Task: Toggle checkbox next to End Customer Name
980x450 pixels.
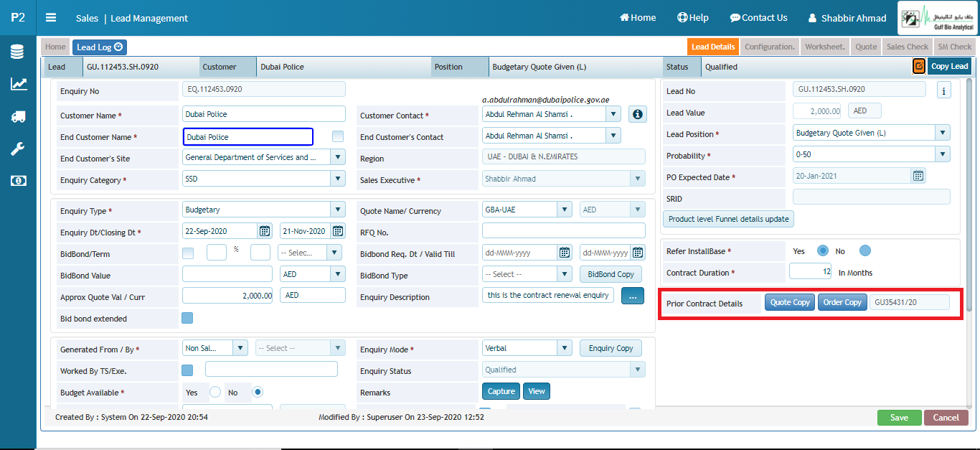Action: tap(338, 136)
